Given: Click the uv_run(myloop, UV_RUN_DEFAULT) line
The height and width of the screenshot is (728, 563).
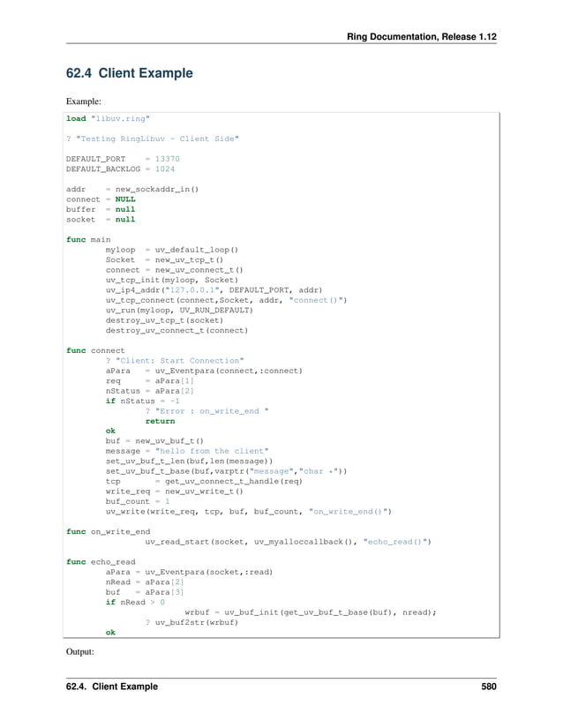Looking at the screenshot, I should (x=179, y=310).
